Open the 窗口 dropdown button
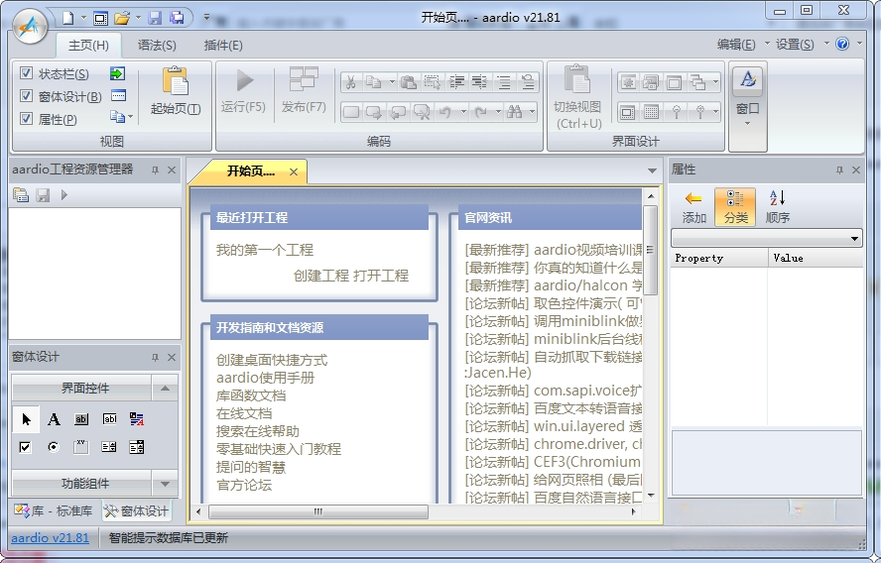Image resolution: width=881 pixels, height=563 pixels. coord(748,107)
